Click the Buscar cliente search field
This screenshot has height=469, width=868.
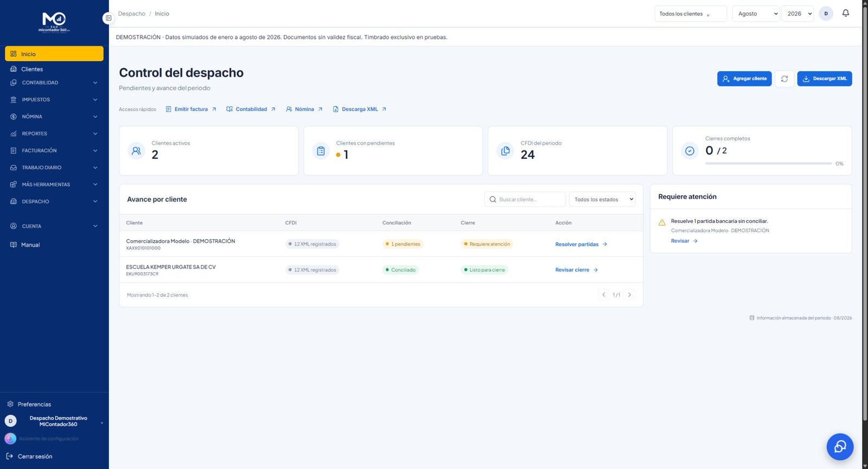tap(525, 200)
